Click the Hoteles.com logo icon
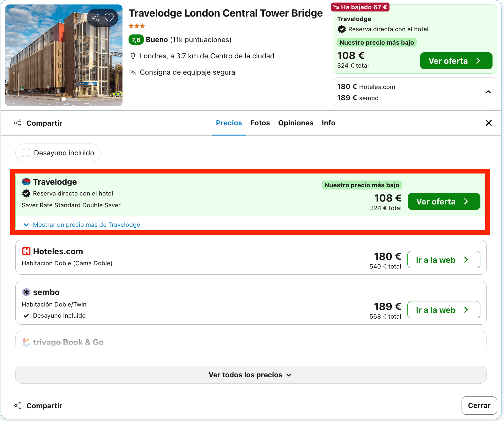 [x=26, y=251]
